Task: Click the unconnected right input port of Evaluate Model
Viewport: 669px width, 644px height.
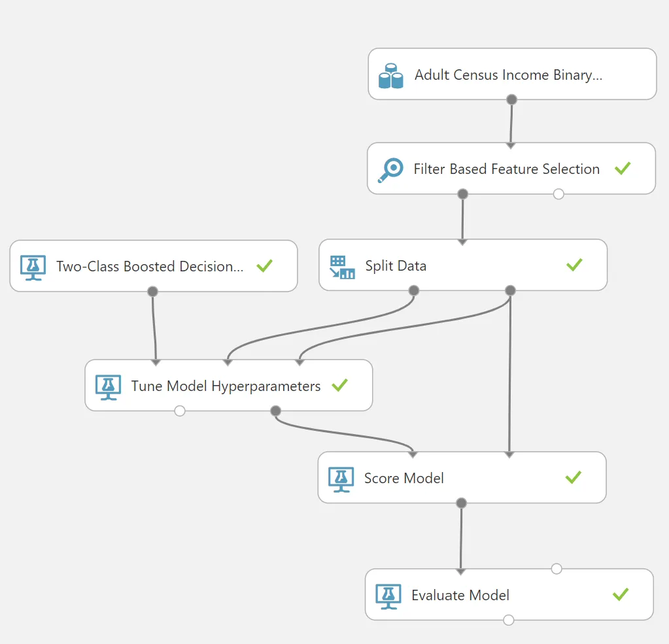Action: tap(557, 569)
